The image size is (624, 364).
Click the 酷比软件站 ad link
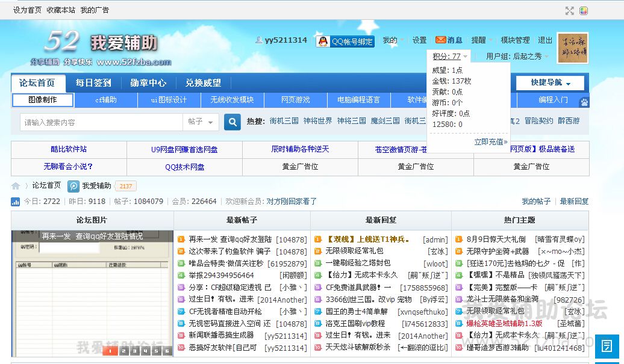[69, 149]
